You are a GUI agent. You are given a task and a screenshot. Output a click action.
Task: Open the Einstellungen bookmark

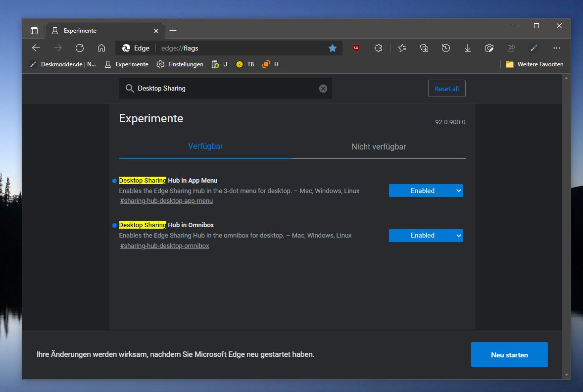coord(180,64)
